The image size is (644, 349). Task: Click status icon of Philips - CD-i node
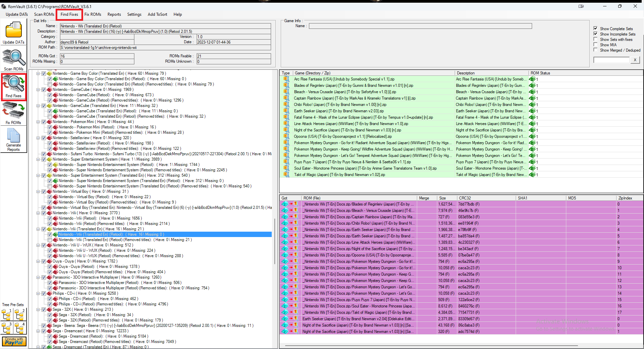[x=49, y=293]
